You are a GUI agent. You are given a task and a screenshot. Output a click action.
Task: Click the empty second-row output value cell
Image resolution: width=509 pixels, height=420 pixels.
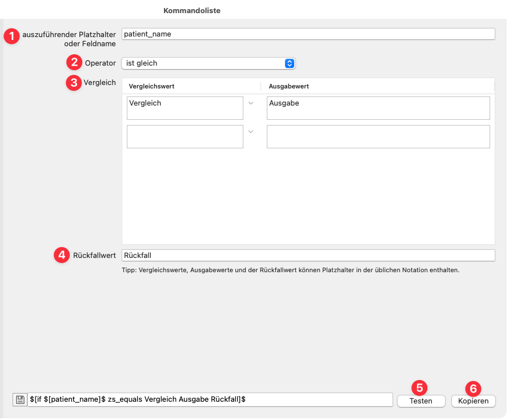click(378, 137)
